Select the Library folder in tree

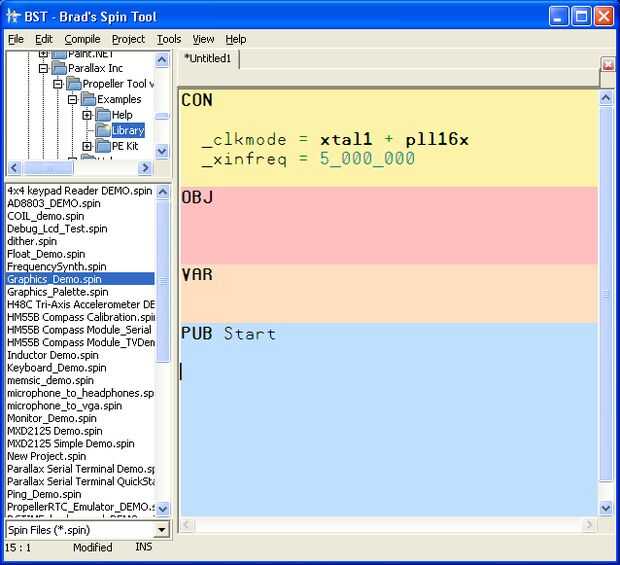click(x=128, y=130)
